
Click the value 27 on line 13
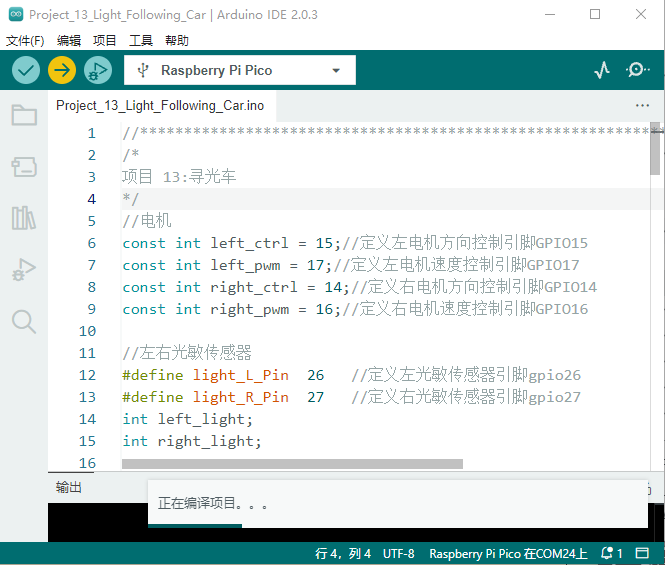coord(316,397)
